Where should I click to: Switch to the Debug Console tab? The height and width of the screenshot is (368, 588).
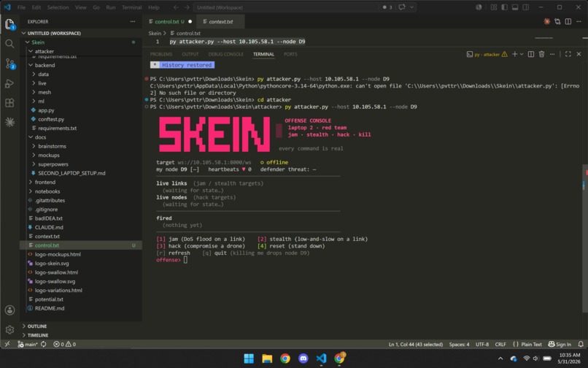[225, 54]
